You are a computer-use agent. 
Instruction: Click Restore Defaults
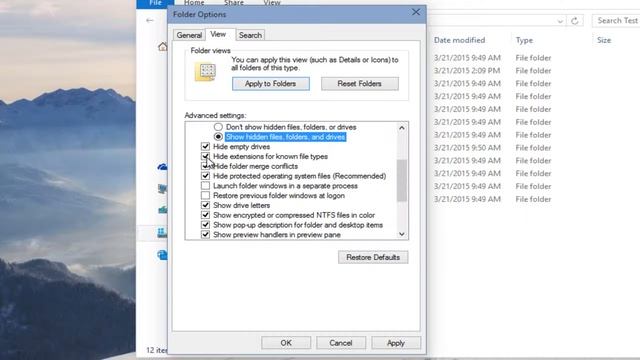click(373, 257)
